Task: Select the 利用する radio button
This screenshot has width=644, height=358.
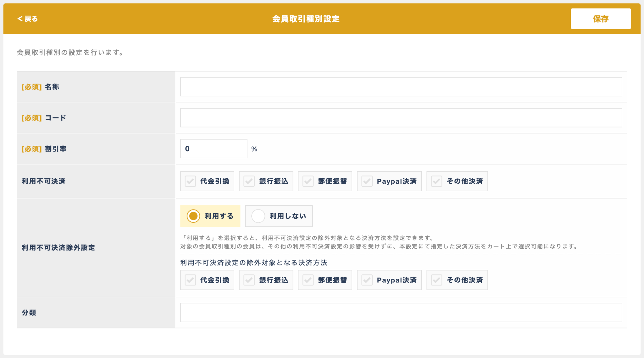Action: (193, 216)
